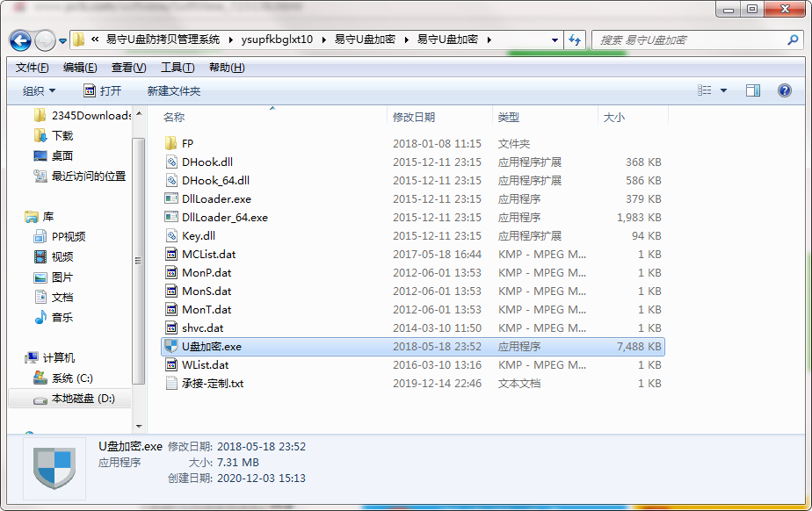Open the 编辑(E) menu
This screenshot has width=812, height=511.
[80, 68]
